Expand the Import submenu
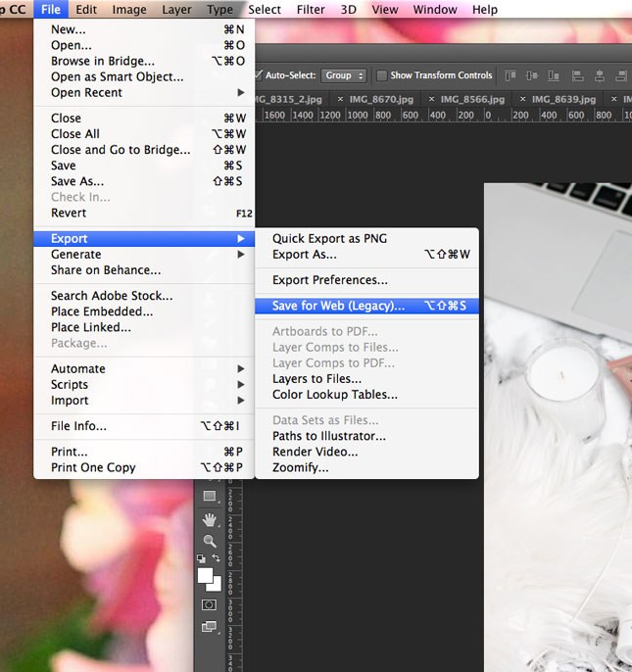The width and height of the screenshot is (632, 672). (x=144, y=401)
